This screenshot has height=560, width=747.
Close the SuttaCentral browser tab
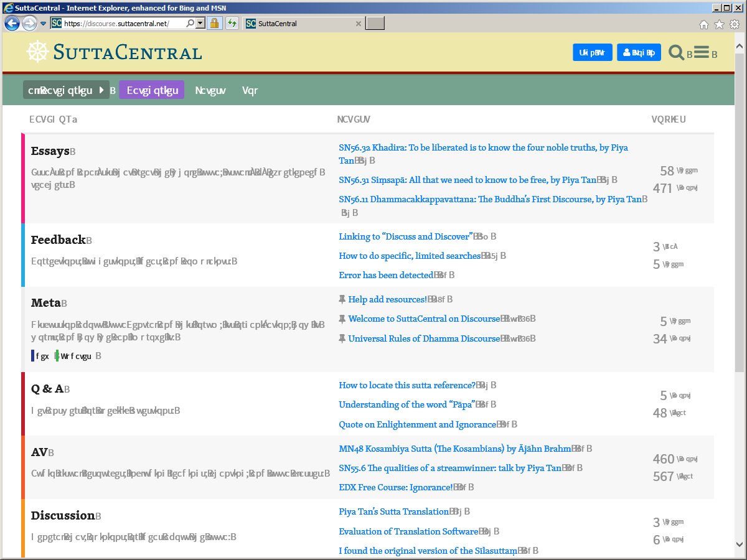pos(358,24)
